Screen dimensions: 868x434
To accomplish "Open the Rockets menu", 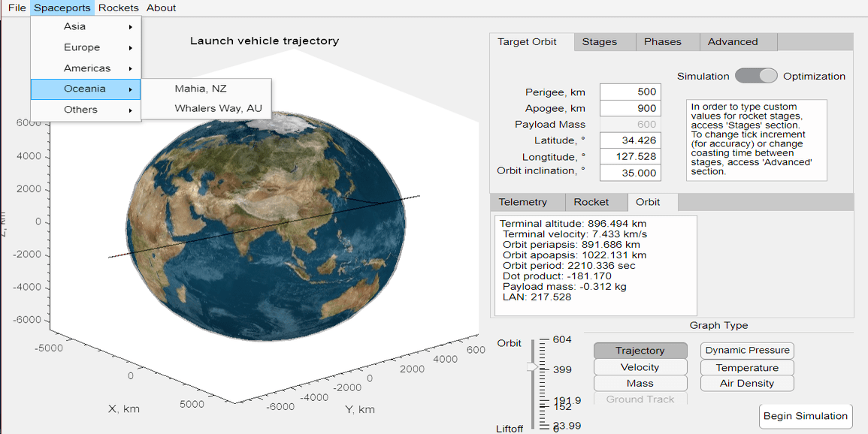I will 118,8.
